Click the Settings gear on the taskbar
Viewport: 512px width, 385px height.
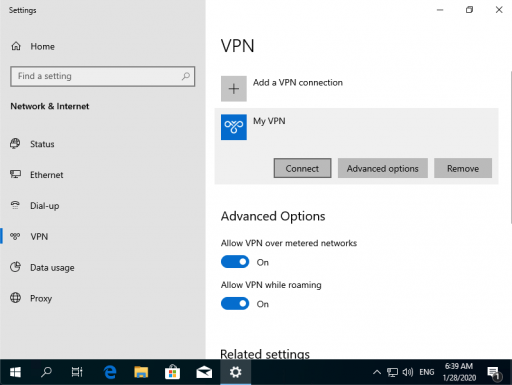(235, 372)
